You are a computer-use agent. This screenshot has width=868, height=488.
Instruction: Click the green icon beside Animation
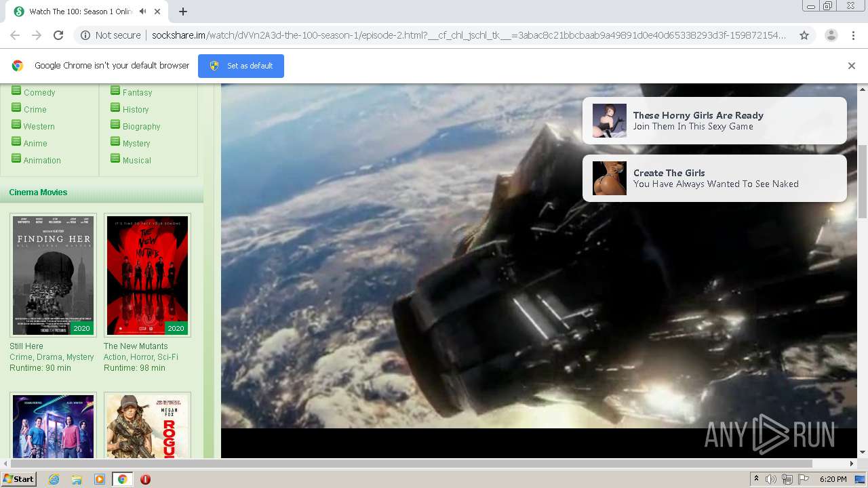[16, 159]
